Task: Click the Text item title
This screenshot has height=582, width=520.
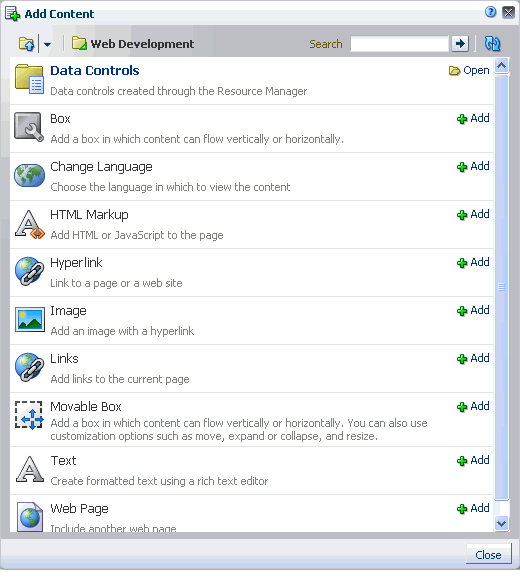Action: coord(63,461)
